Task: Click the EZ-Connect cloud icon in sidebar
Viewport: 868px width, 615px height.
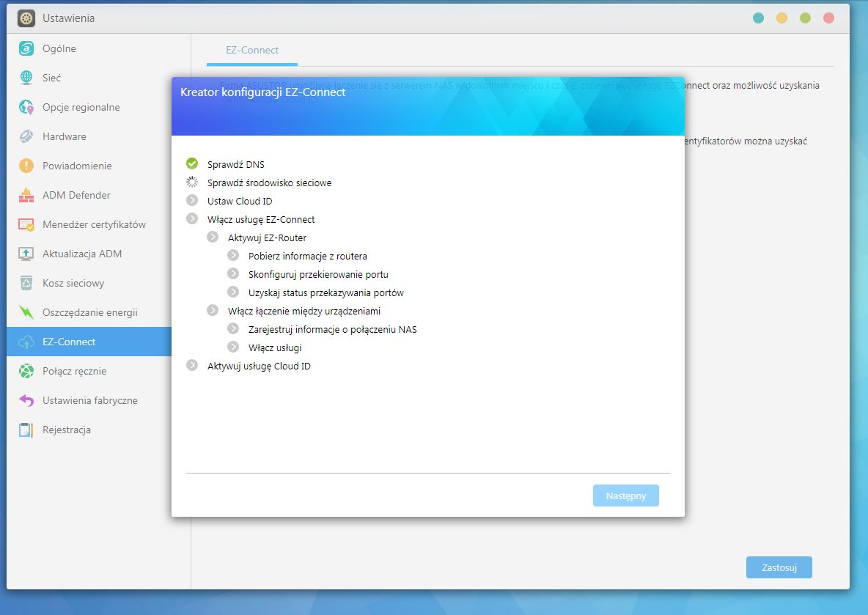Action: coord(26,342)
